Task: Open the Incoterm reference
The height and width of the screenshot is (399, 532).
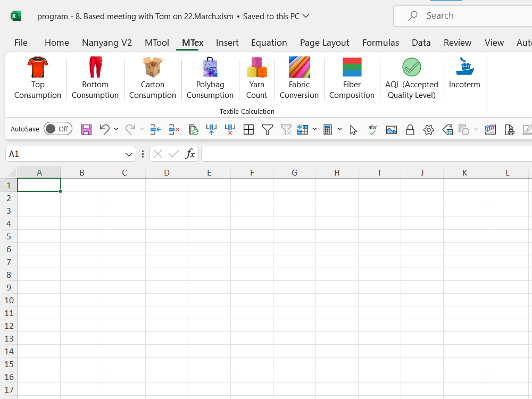Action: 464,73
